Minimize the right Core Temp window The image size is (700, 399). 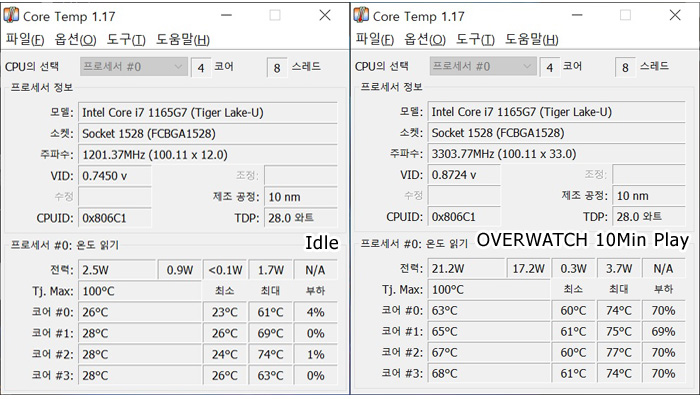point(577,15)
